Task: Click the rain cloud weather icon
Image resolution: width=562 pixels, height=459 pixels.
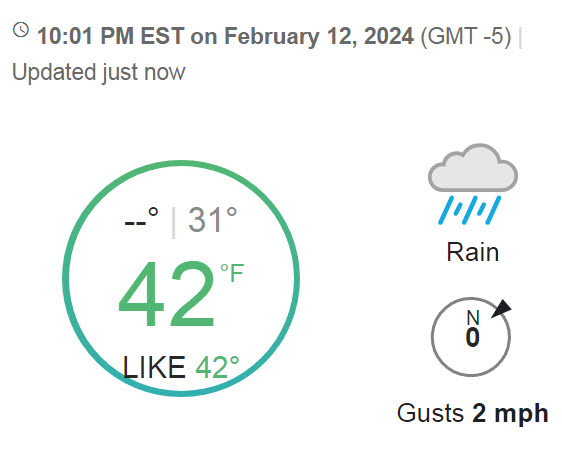Action: [473, 184]
